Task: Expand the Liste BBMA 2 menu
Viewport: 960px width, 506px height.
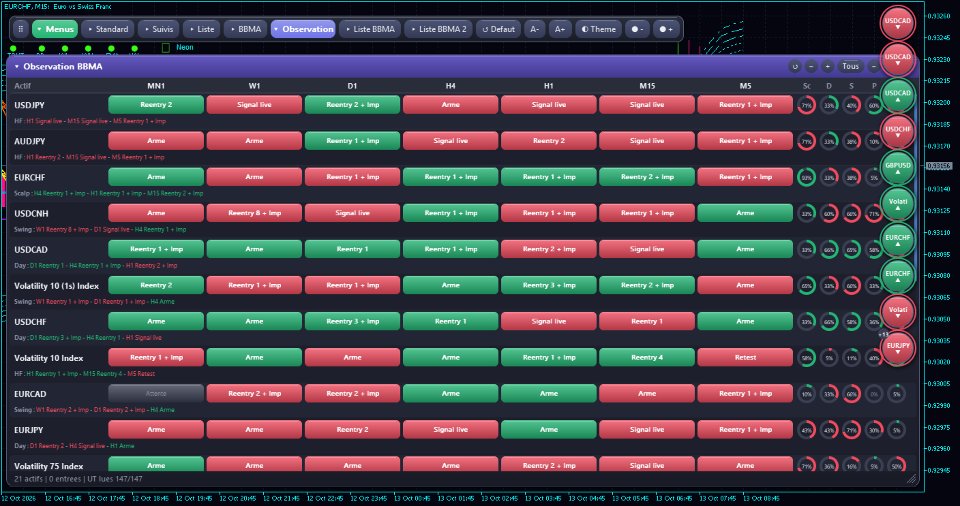Action: [438, 29]
